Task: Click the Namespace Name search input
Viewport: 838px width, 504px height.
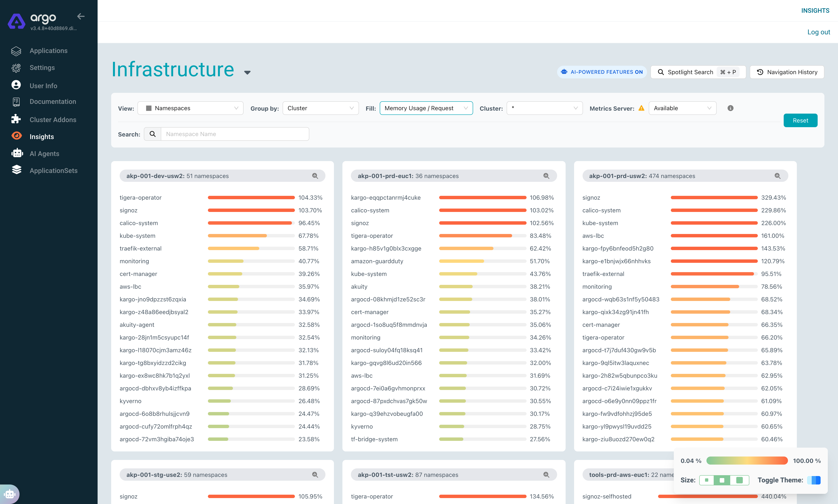Action: tap(235, 134)
